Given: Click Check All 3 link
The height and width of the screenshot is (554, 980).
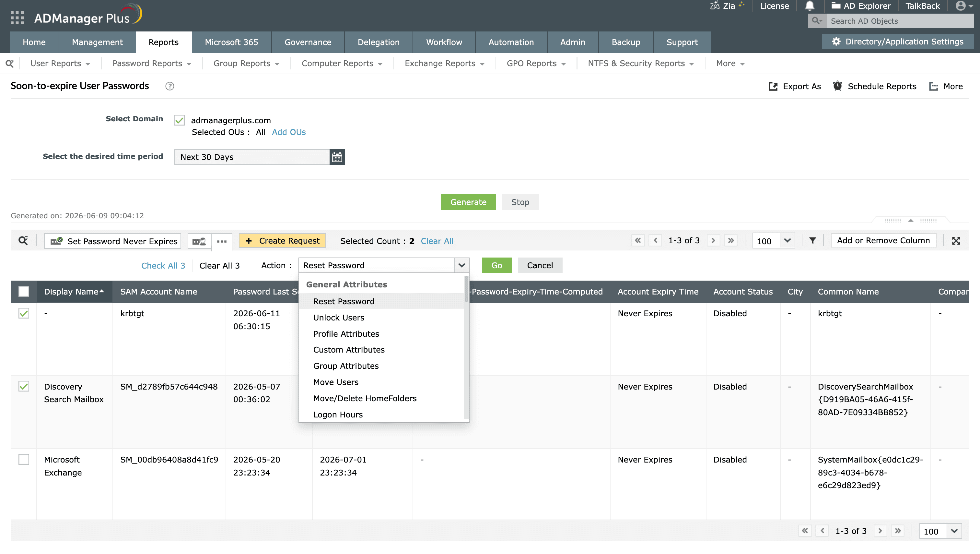Looking at the screenshot, I should tap(163, 265).
